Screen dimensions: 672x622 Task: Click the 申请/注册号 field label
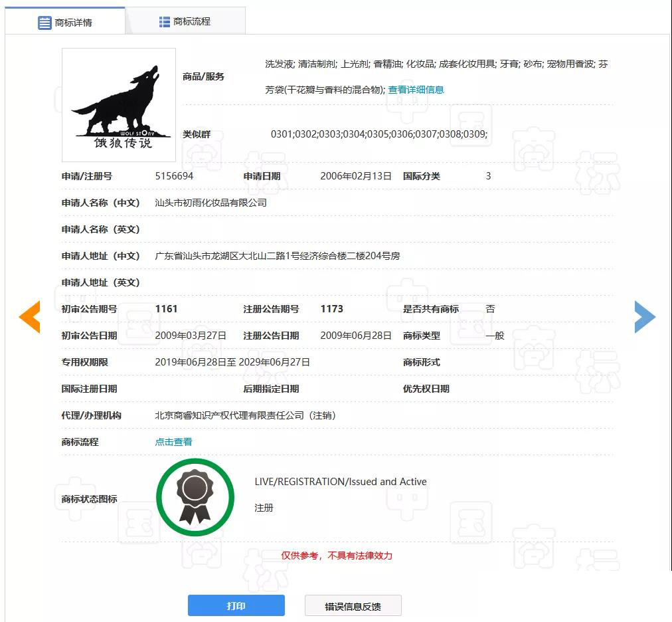pos(87,176)
